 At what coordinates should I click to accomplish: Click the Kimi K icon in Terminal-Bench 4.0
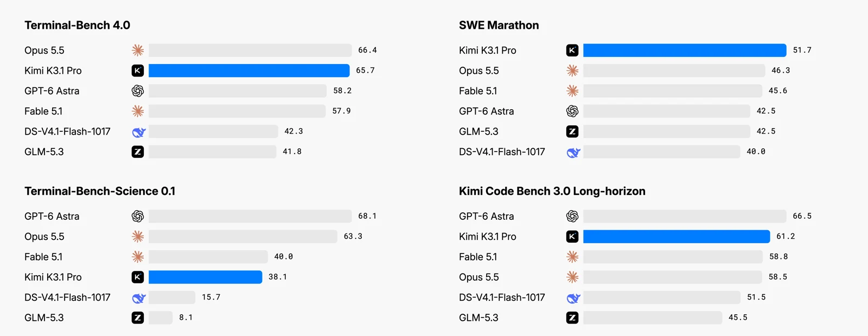(x=138, y=71)
